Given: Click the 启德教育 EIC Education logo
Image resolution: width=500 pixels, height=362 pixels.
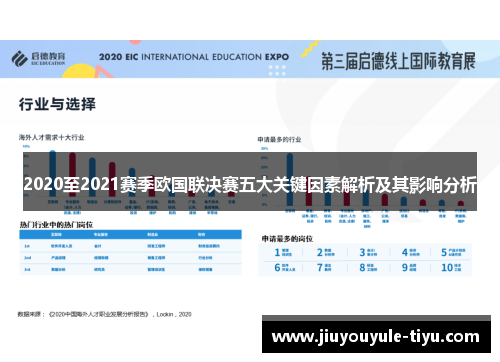Looking at the screenshot, I should (39, 59).
